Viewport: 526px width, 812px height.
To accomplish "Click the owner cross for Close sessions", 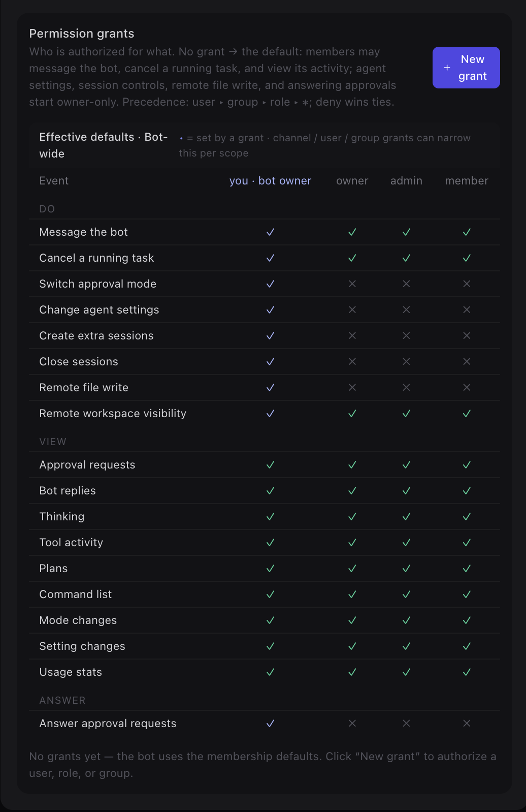I will (352, 362).
